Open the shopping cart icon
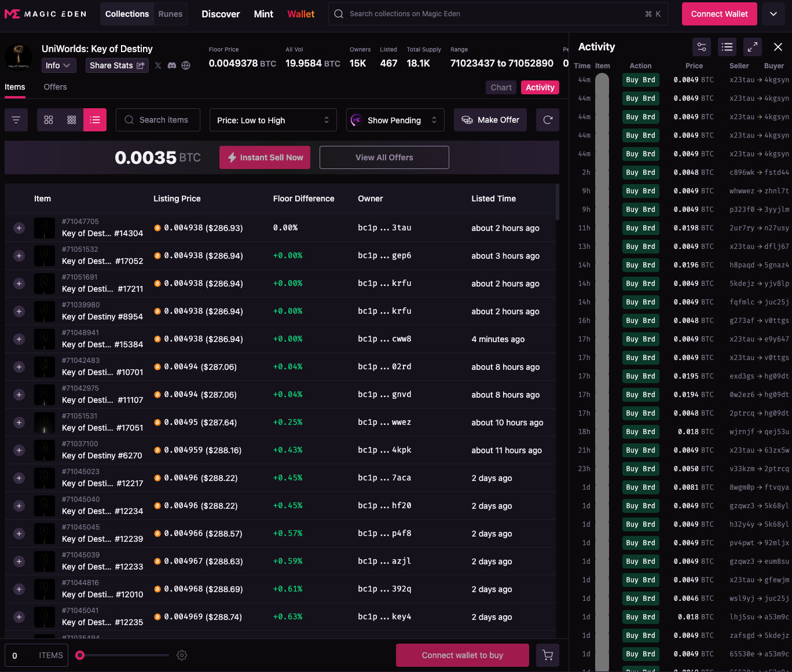792x672 pixels. coord(547,655)
